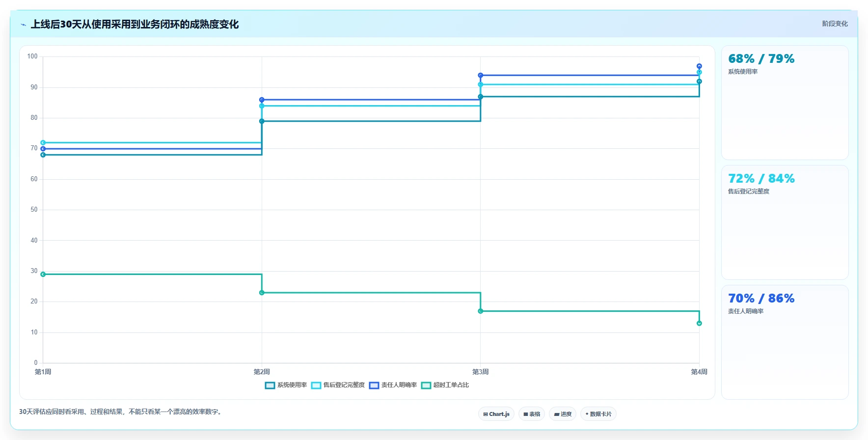Click the 售后登记完整度 point at 第3周 (91)

tap(481, 84)
